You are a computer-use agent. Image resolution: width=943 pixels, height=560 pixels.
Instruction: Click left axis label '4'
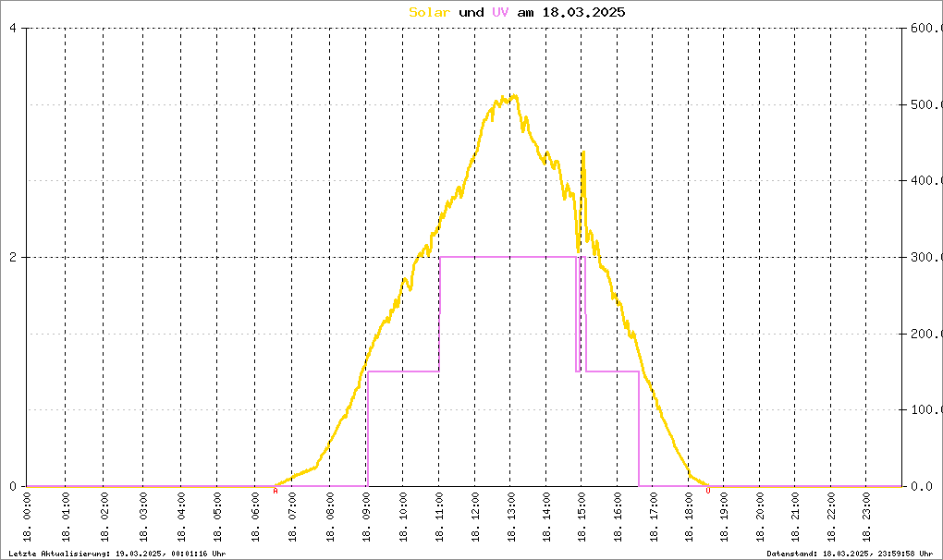tap(13, 29)
